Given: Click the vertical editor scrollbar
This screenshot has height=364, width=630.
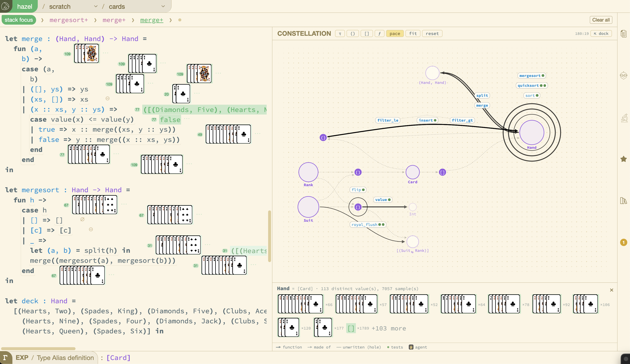Looking at the screenshot, I should point(270,236).
